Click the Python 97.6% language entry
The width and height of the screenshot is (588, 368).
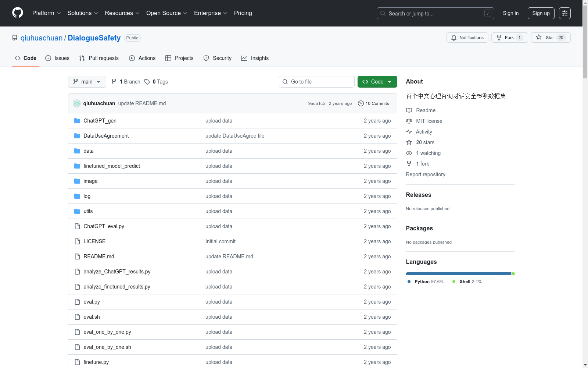[x=426, y=282]
